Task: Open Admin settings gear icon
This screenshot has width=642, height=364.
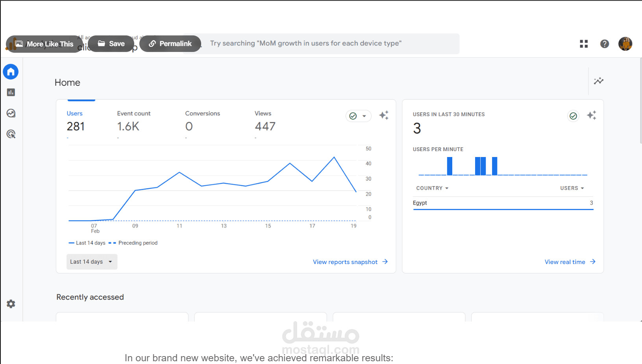Action: coord(11,304)
